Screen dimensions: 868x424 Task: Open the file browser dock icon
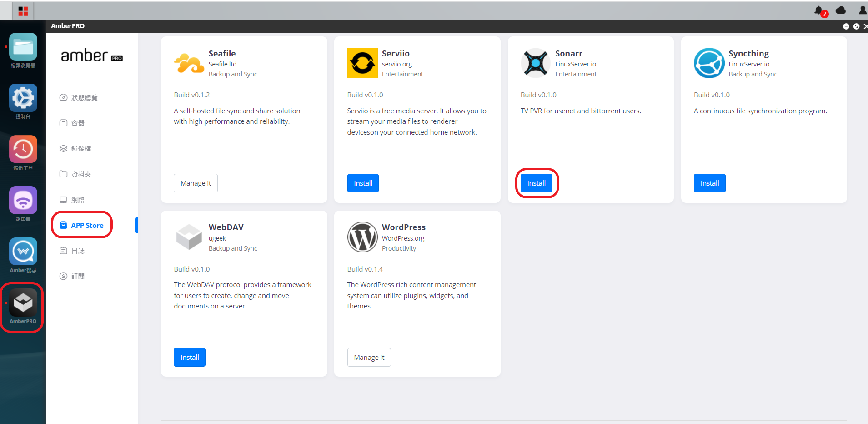tap(23, 47)
